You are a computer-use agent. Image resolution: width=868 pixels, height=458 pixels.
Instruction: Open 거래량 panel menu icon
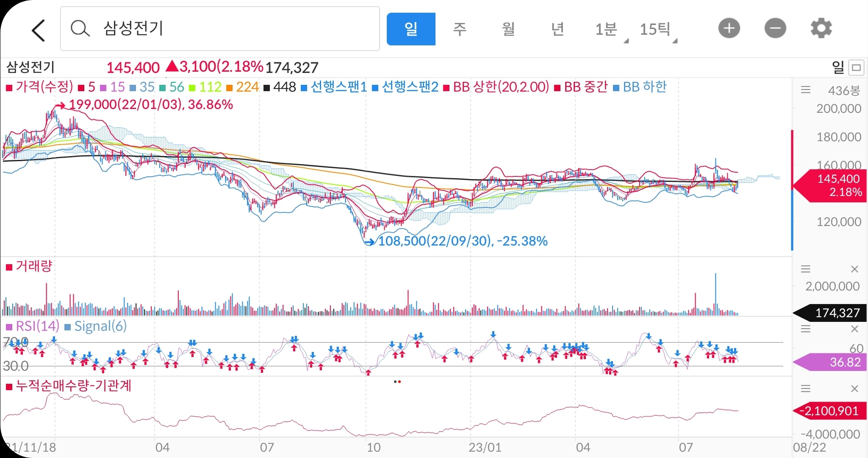coord(806,269)
